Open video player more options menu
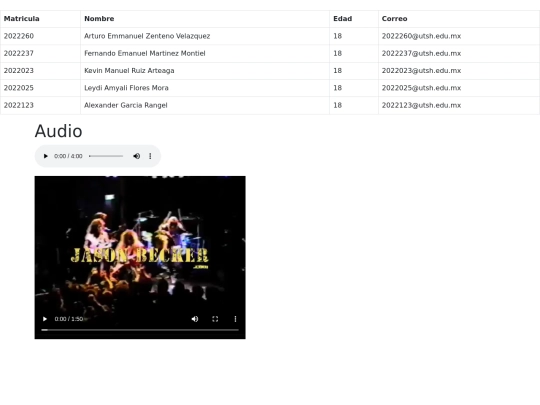The height and width of the screenshot is (405, 540). point(236,319)
